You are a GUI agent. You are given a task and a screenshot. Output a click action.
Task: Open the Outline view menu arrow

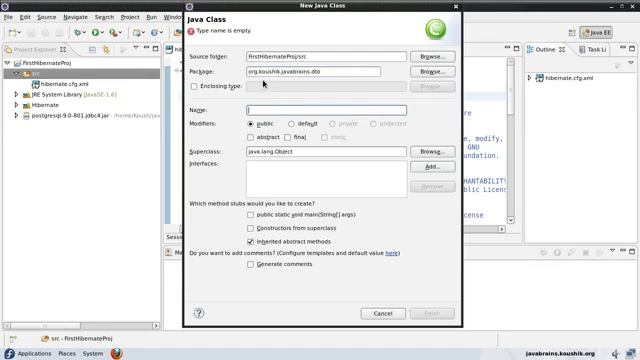pyautogui.click(x=631, y=62)
